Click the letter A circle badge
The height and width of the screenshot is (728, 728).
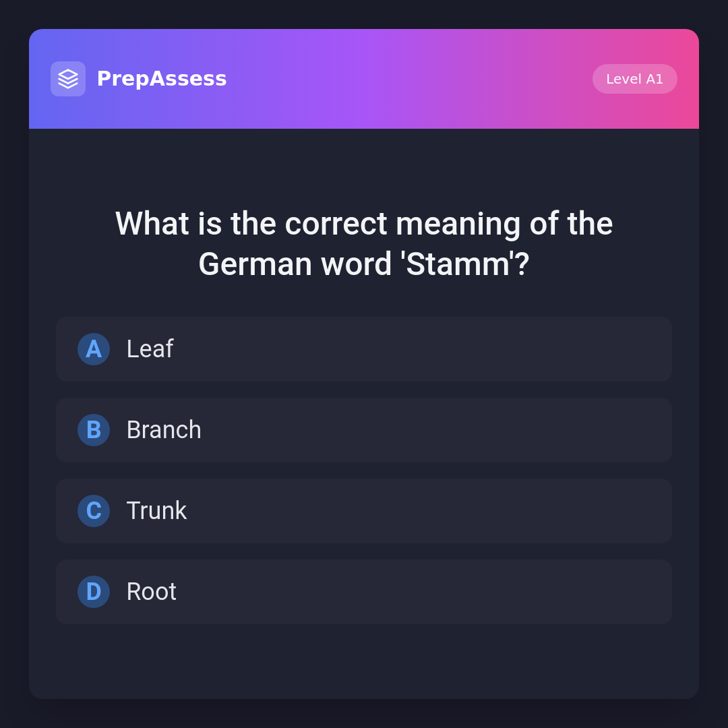click(x=94, y=349)
